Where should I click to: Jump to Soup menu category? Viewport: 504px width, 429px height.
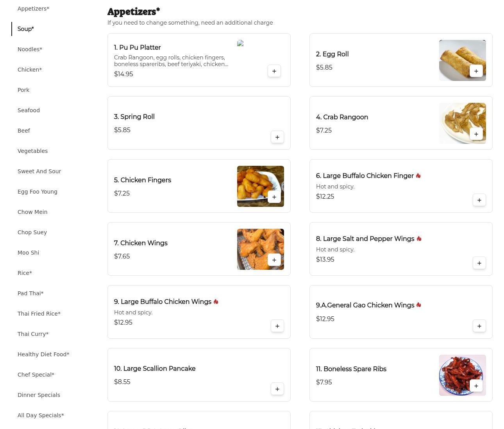click(x=26, y=29)
